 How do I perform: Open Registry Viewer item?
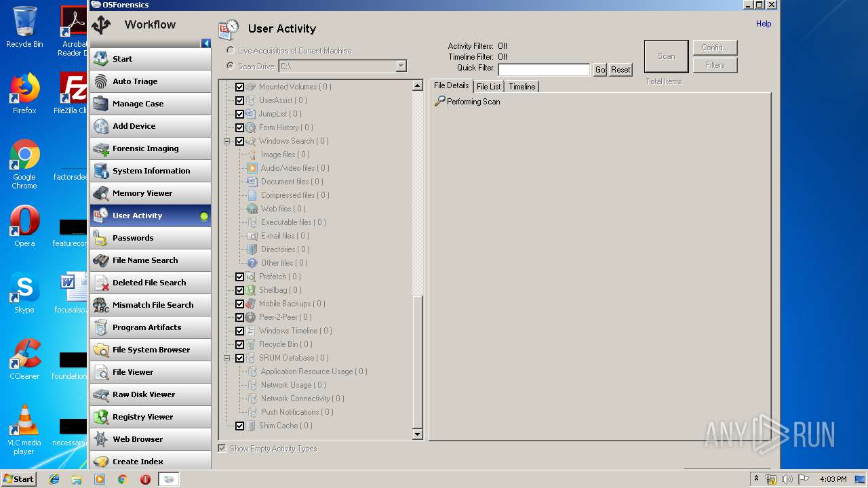pos(150,417)
